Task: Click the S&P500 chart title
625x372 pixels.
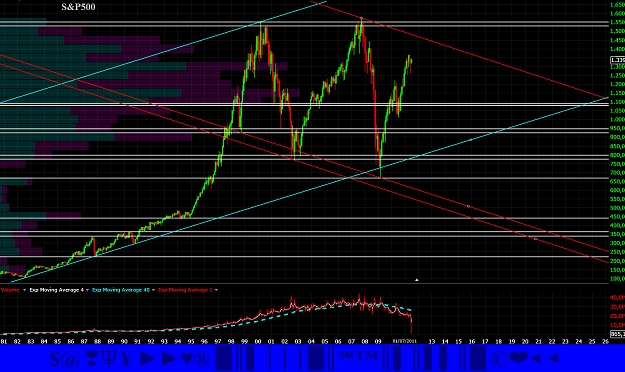Action: [79, 7]
